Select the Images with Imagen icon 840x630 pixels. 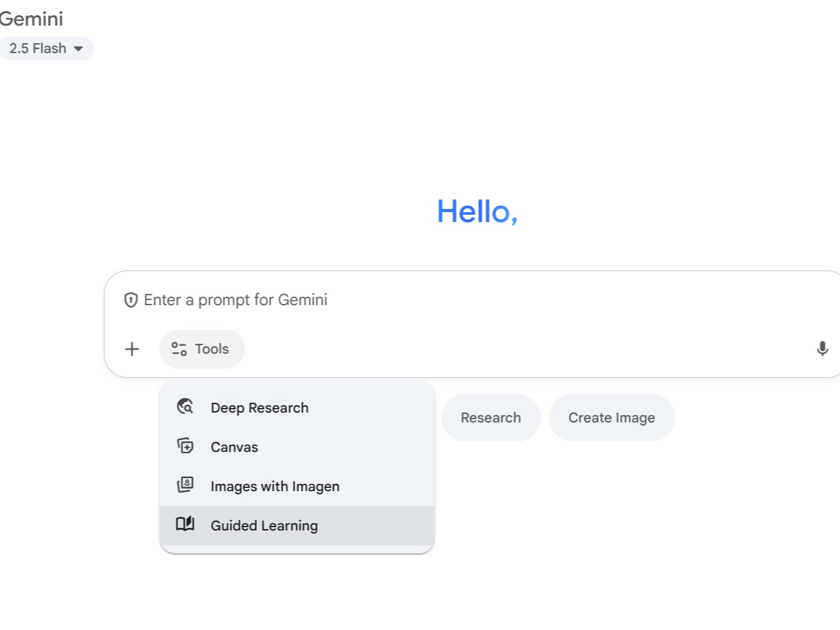pos(185,485)
